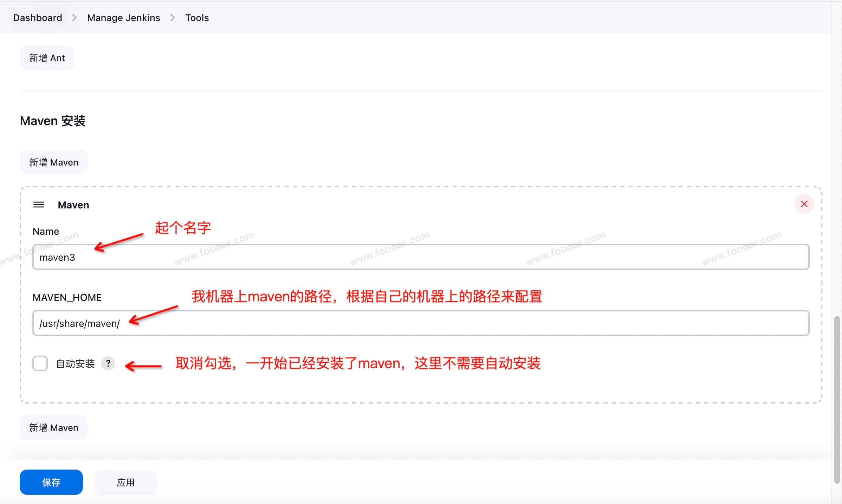
Task: Click the upper 新增 Maven button
Action: click(x=53, y=162)
